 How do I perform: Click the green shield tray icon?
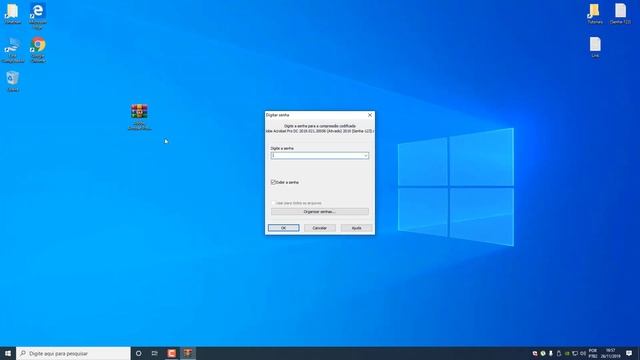[543, 353]
